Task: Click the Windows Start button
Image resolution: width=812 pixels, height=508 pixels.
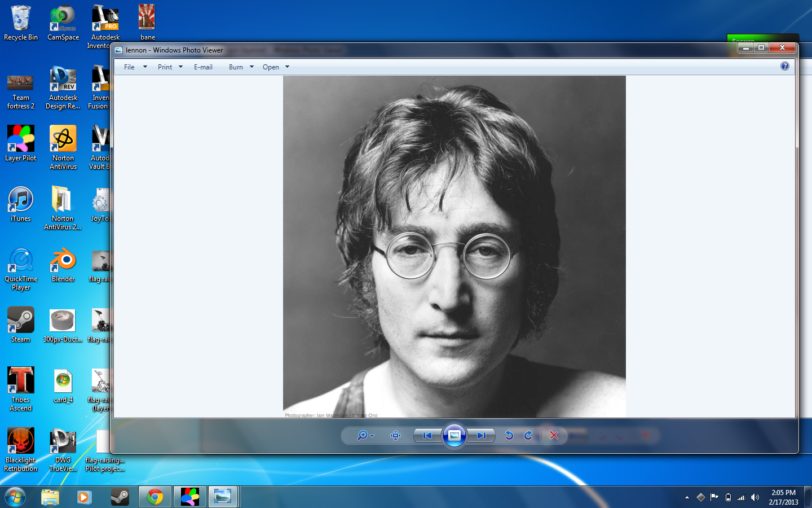Action: pos(15,497)
